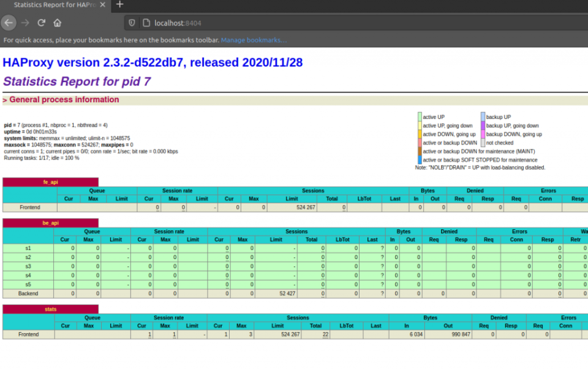The height and width of the screenshot is (370, 588).
Task: Open a new tab with the plus icon
Action: pyautogui.click(x=119, y=6)
